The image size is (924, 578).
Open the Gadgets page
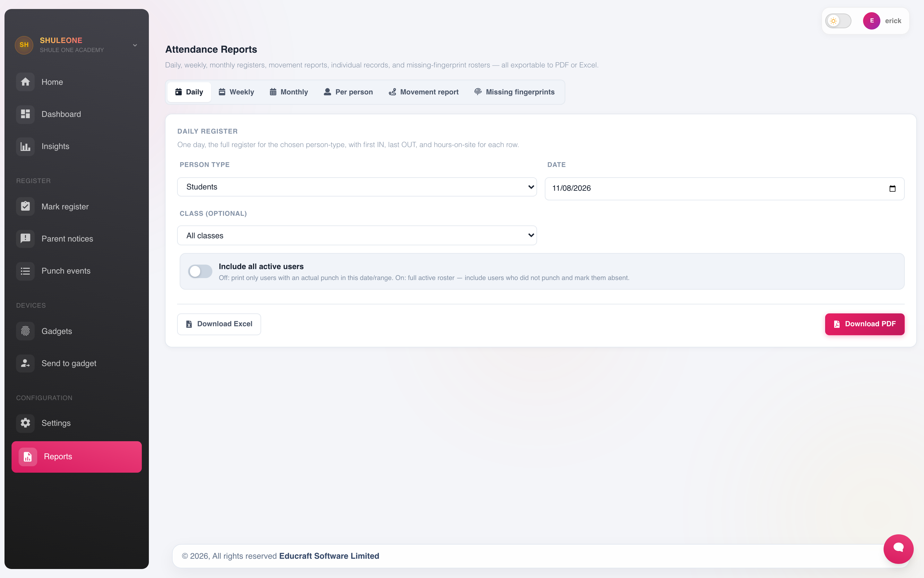(76, 331)
